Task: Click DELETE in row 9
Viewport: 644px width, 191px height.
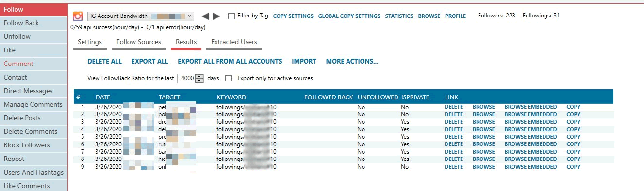Action: 454,167
